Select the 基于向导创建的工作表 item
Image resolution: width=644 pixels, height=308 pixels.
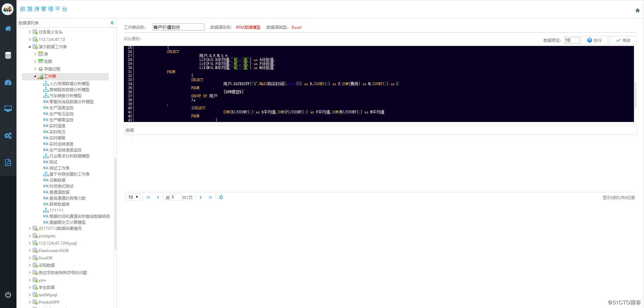(x=69, y=174)
